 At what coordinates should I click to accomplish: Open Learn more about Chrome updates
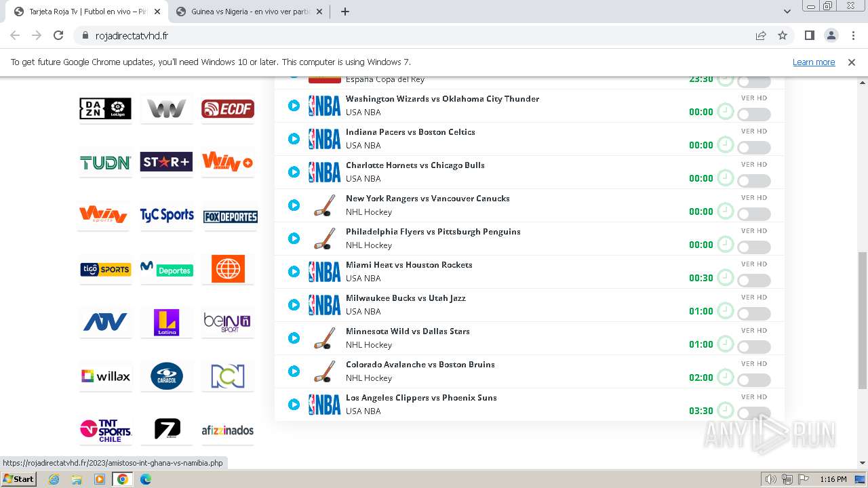click(814, 62)
